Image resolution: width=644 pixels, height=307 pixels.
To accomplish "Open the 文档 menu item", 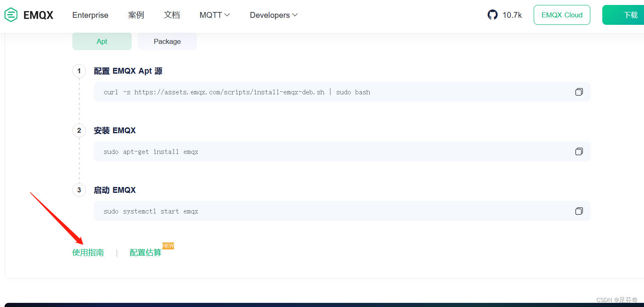I will point(172,15).
